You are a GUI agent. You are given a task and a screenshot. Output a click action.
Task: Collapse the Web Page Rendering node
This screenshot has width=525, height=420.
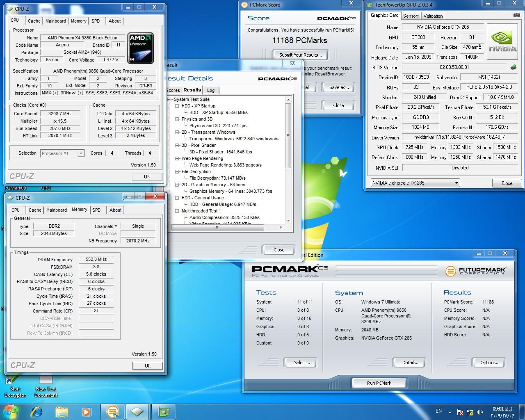click(178, 158)
